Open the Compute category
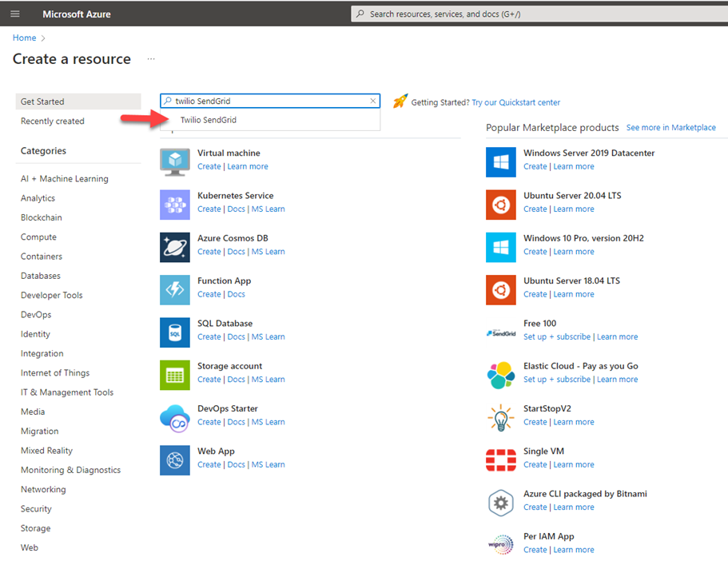Screen dimensions: 728x565 coord(38,237)
